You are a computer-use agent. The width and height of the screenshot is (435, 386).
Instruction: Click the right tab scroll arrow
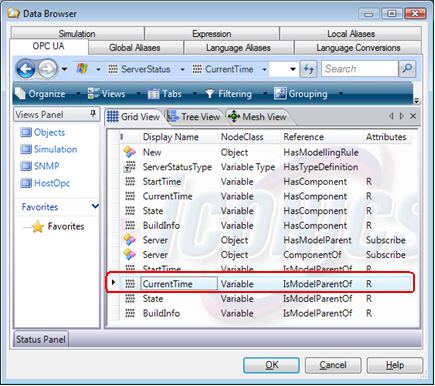[x=402, y=116]
